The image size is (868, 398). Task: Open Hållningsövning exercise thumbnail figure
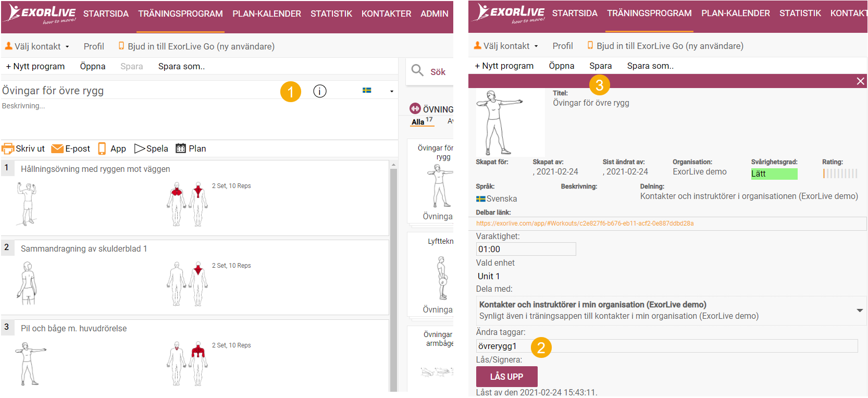[27, 204]
